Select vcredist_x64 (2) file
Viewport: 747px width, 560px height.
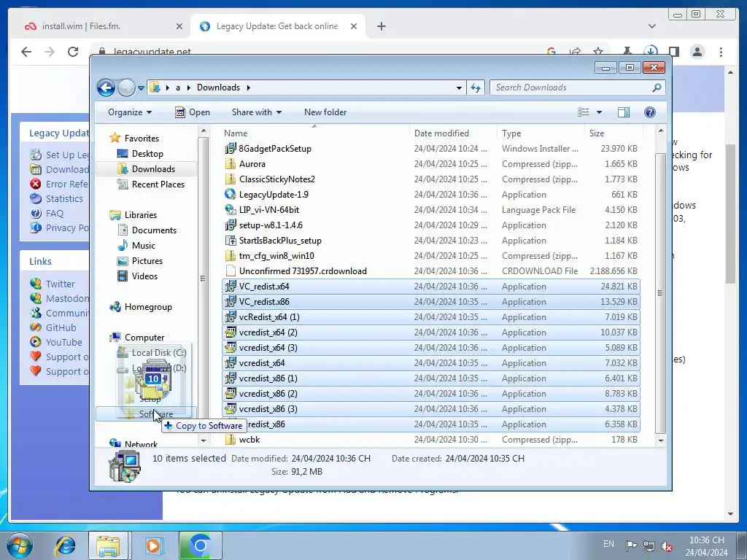[430, 332]
